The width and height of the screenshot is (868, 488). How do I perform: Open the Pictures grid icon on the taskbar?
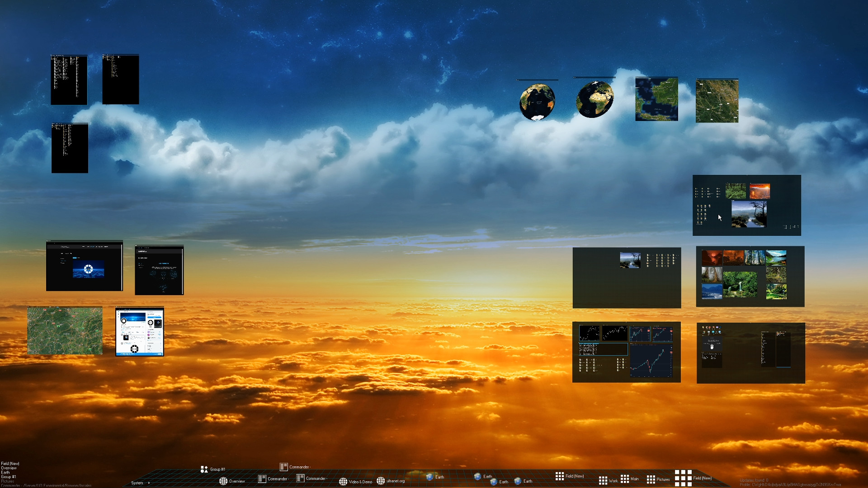pos(651,479)
